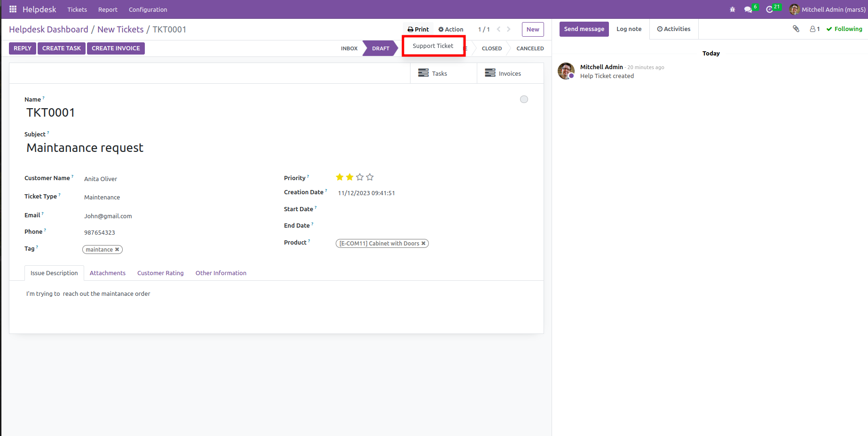
Task: Open the activities clock icon with badge 21
Action: click(770, 9)
